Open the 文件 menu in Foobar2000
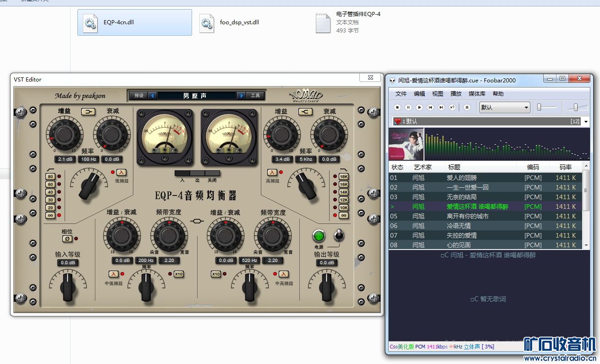 pyautogui.click(x=401, y=94)
